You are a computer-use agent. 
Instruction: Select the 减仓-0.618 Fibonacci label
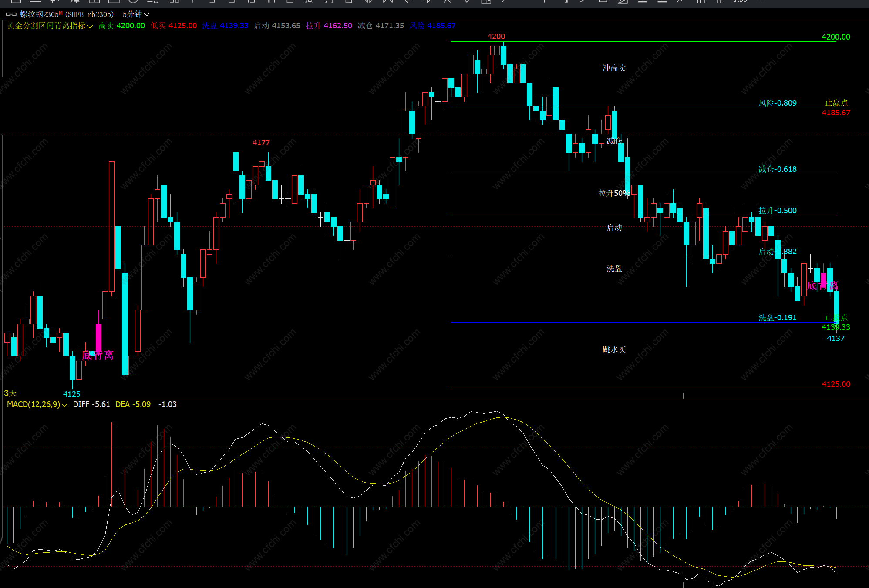[777, 169]
